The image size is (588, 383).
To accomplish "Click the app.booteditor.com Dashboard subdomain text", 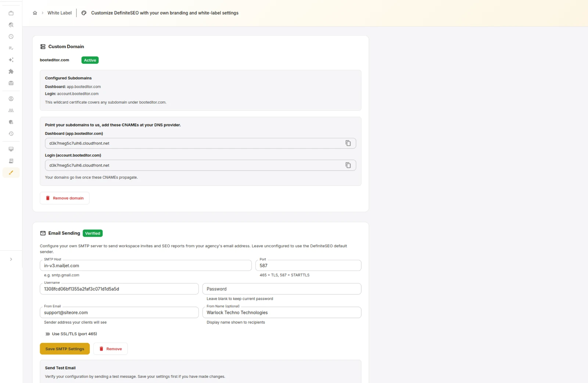I will point(84,87).
